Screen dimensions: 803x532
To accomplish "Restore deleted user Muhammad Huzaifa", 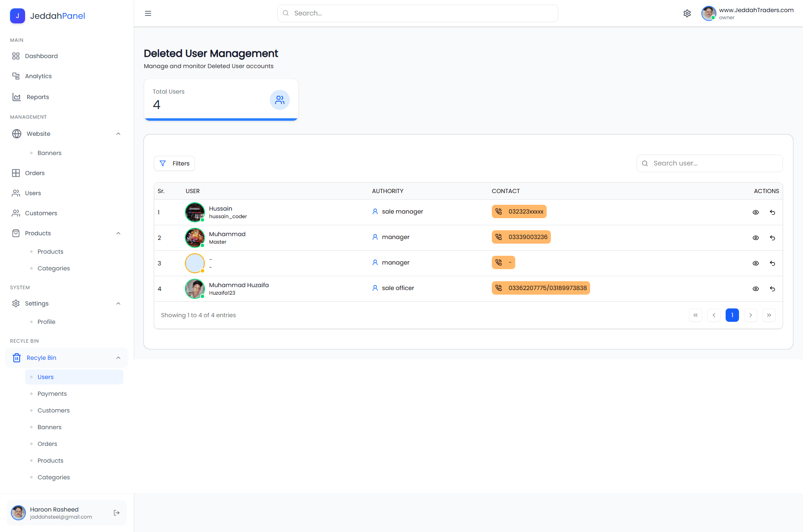I will pos(772,289).
